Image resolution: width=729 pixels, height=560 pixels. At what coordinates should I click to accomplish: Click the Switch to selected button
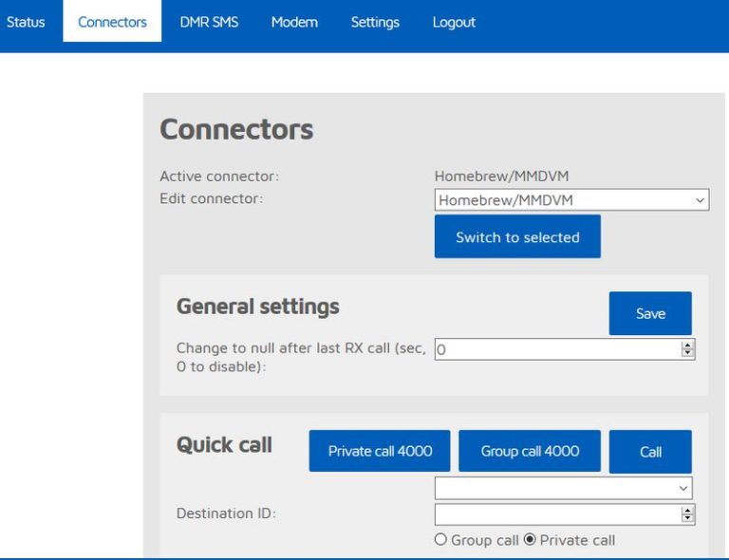coord(517,236)
